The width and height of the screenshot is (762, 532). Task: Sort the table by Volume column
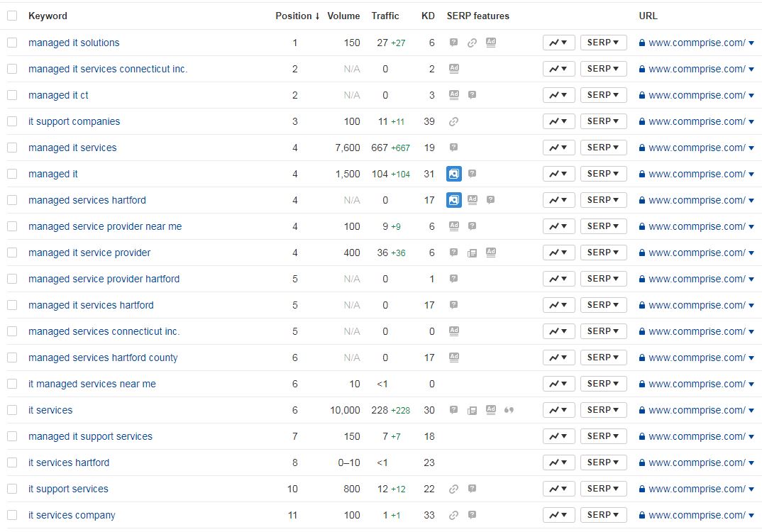[x=343, y=16]
